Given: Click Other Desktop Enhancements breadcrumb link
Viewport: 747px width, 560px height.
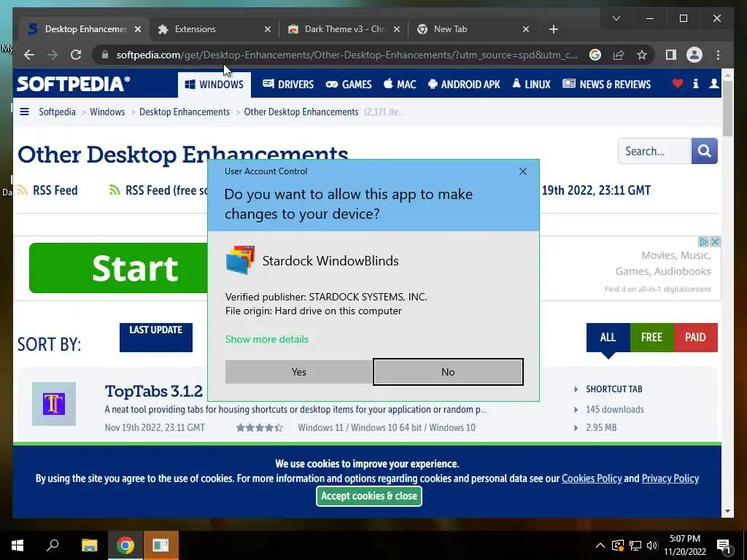Looking at the screenshot, I should coord(301,112).
